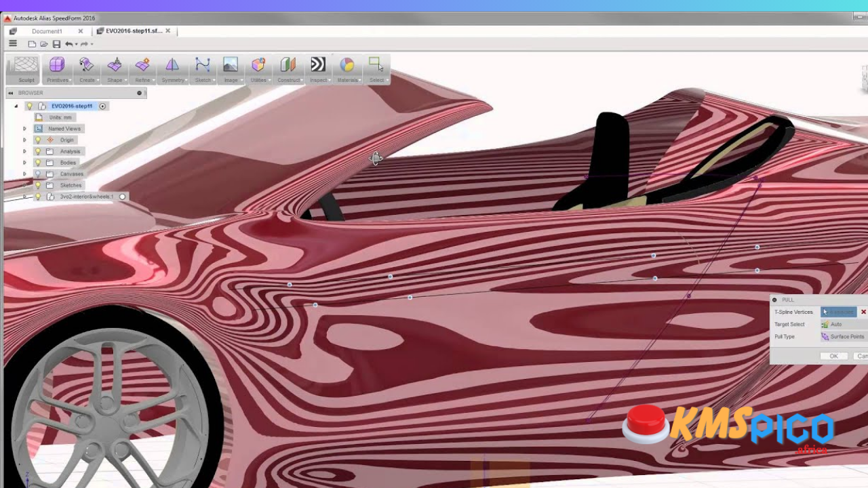This screenshot has width=868, height=488.
Task: Open the Inspect tool group
Action: click(318, 70)
